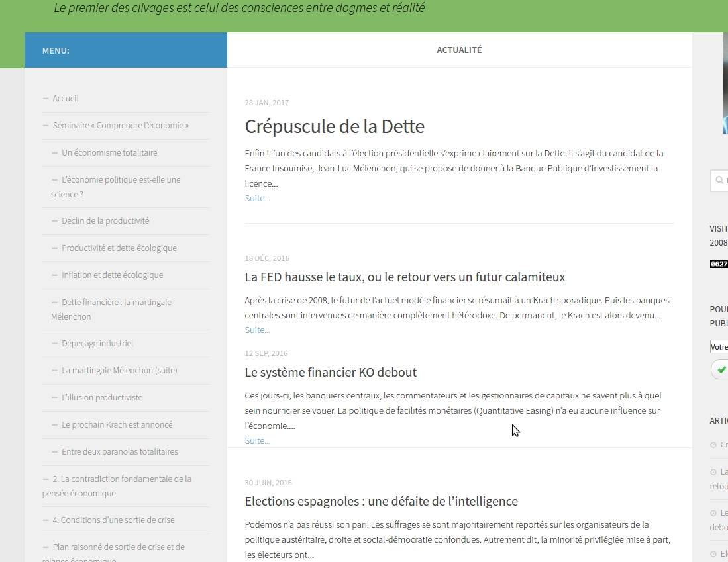Open the article Crépuscule de la Dette
Image resolution: width=728 pixels, height=562 pixels.
tap(335, 126)
